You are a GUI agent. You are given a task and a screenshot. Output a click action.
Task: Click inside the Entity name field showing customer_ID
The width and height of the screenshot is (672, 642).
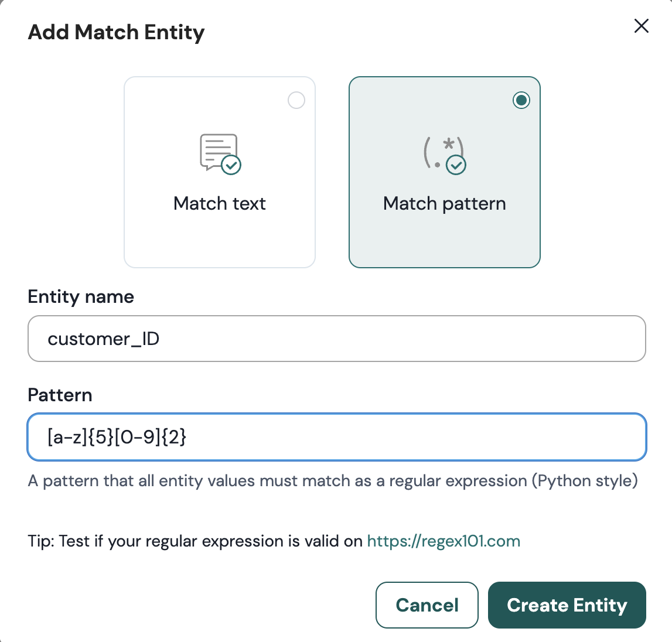coord(336,339)
